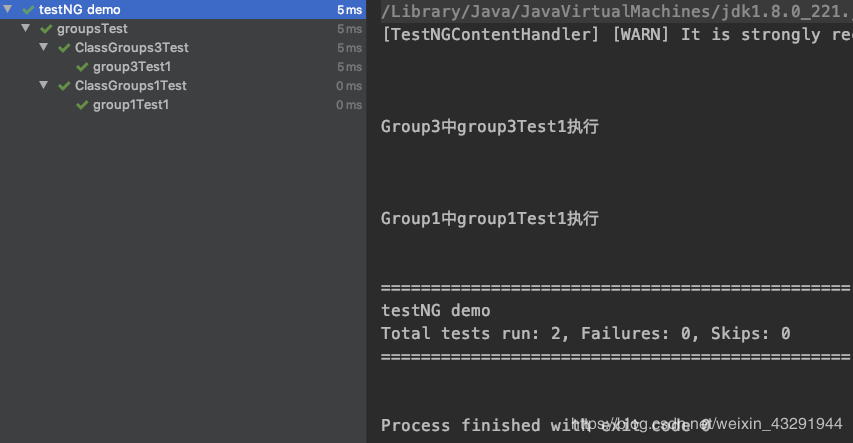
Task: Select the ClassGroups1Test class row
Action: (x=130, y=86)
